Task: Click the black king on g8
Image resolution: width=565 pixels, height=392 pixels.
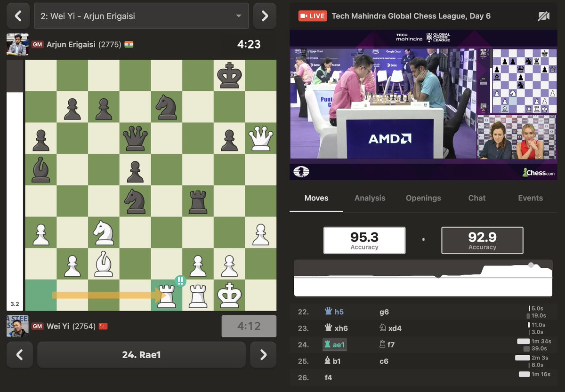Action: [x=229, y=75]
